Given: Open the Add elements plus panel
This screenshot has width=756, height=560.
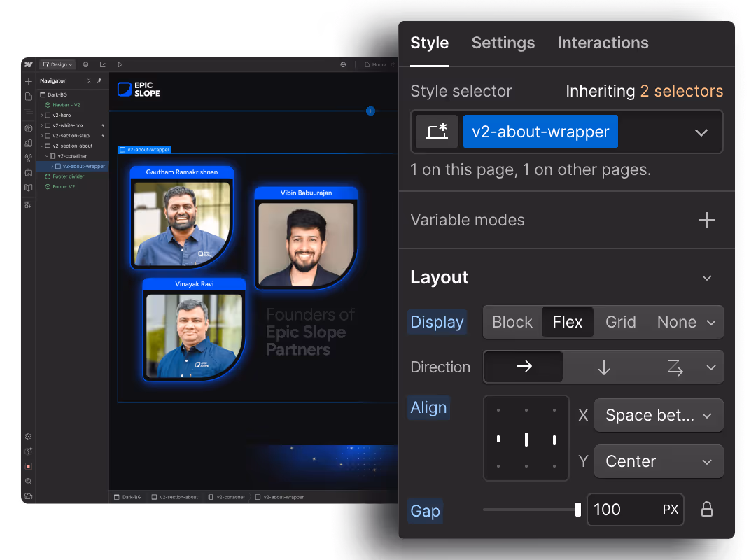Looking at the screenshot, I should click(29, 81).
